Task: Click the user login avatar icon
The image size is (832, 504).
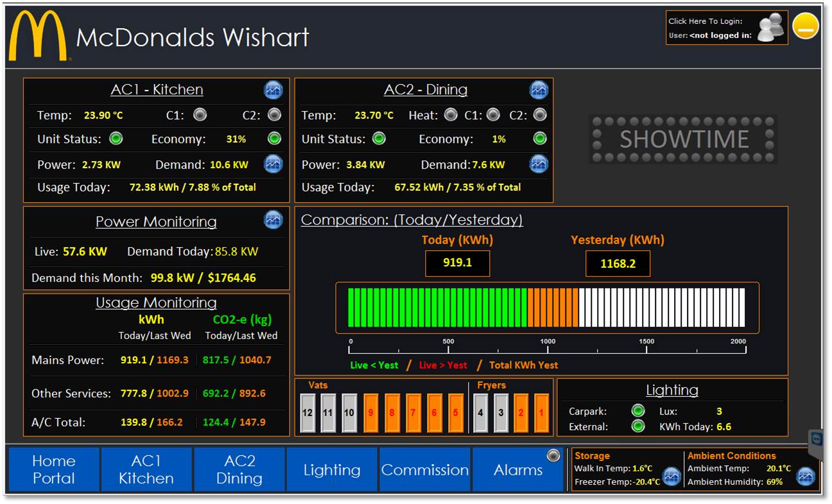Action: pyautogui.click(x=771, y=28)
